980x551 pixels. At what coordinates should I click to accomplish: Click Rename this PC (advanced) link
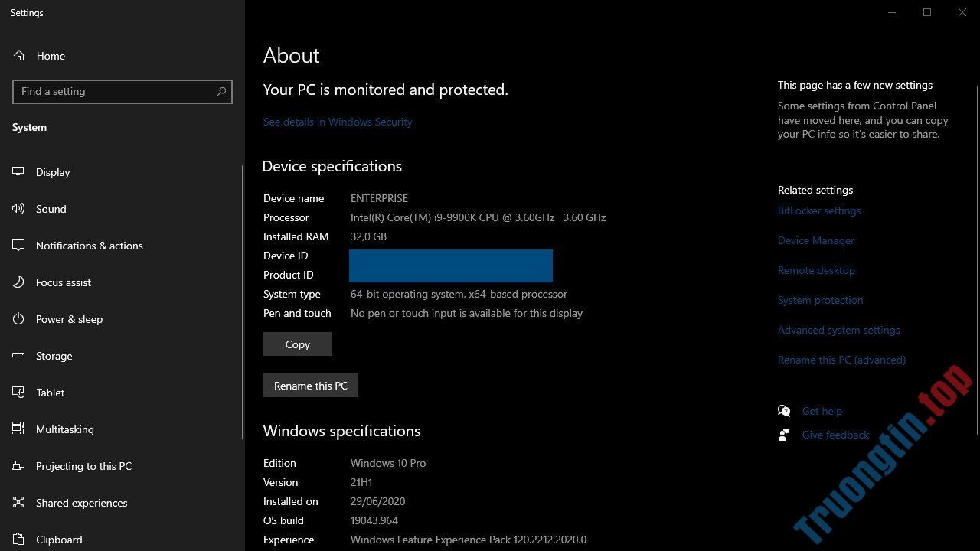(x=841, y=360)
